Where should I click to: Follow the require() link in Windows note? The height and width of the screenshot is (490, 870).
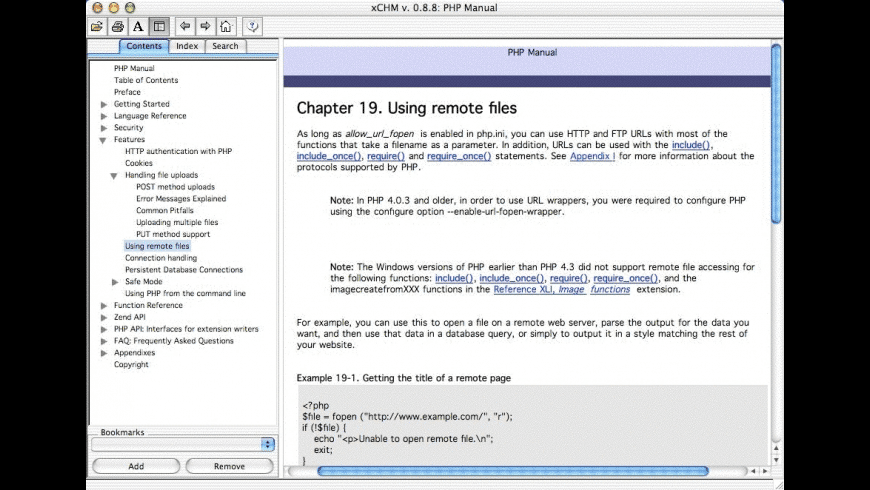[x=568, y=278]
